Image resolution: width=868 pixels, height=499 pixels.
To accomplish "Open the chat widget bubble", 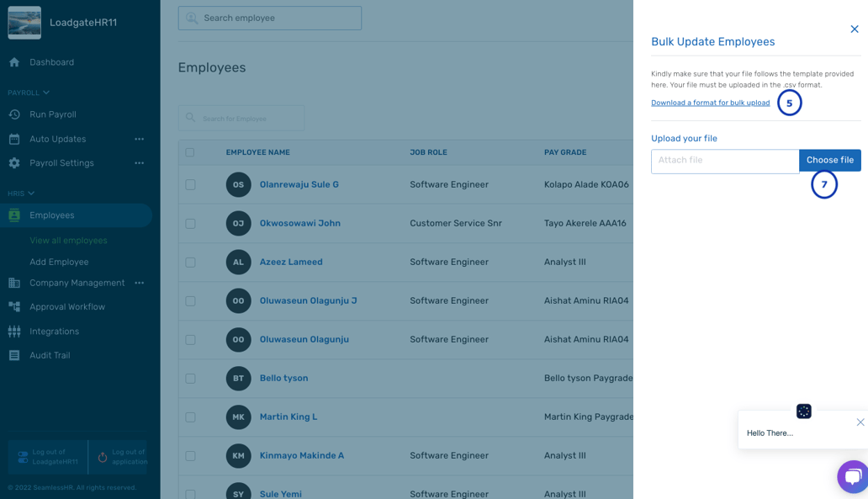I will pos(853,476).
